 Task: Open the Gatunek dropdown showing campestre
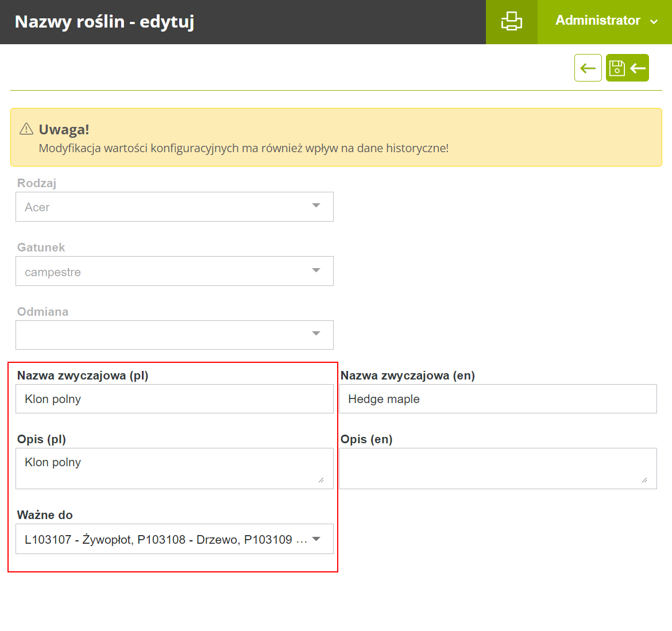[x=174, y=271]
